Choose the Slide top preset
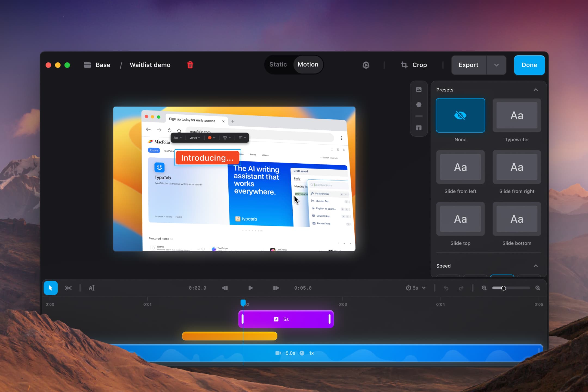Screen dimensions: 588x392 pos(460,219)
